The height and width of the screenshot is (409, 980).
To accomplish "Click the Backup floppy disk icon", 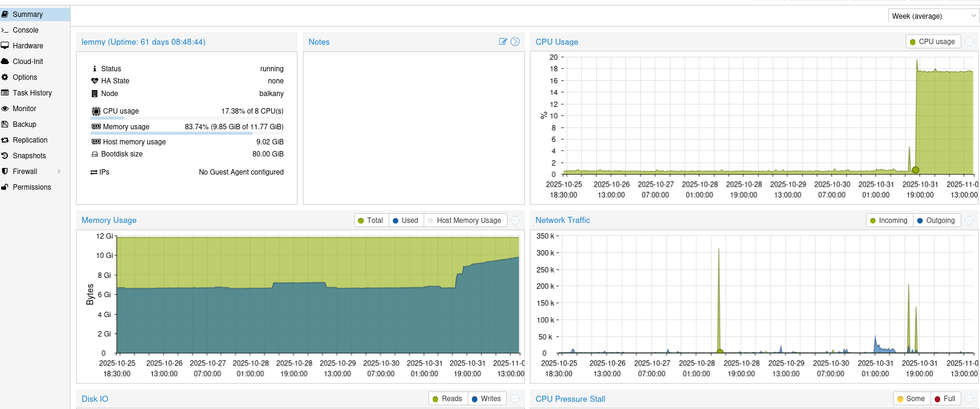I will (5, 124).
